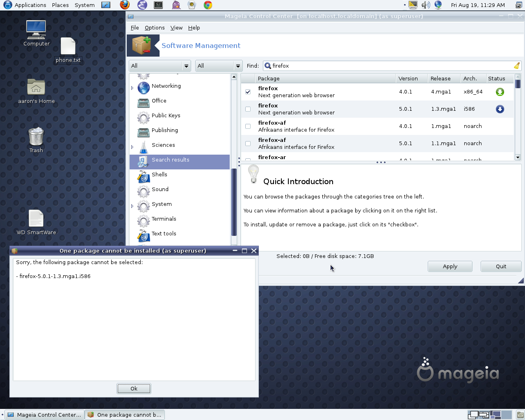Check the firefox-af 4.0.1 checkbox
The width and height of the screenshot is (525, 420).
point(248,126)
